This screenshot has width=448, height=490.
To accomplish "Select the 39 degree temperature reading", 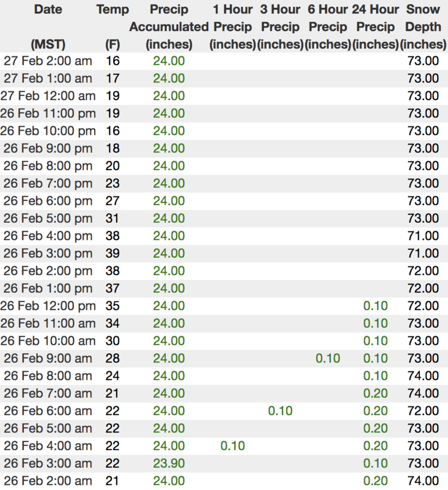I will 113,253.
